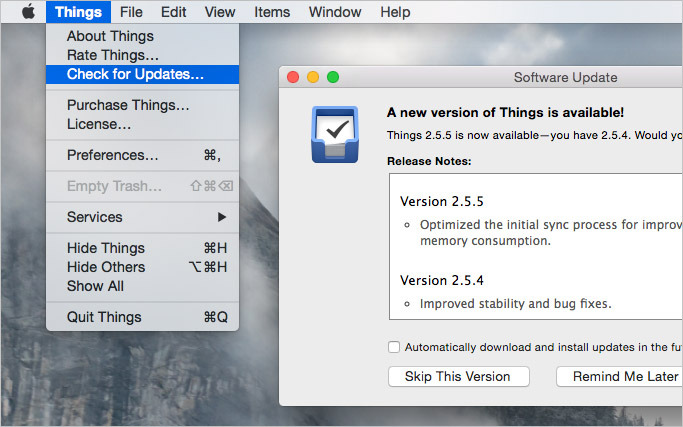The width and height of the screenshot is (683, 427).
Task: Click the Things app icon in update dialog
Action: [335, 135]
